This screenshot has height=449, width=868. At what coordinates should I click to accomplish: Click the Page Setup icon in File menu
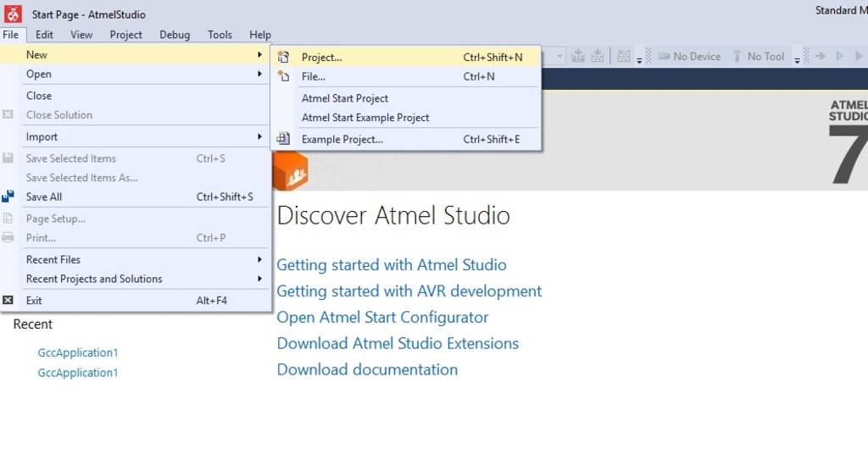(x=8, y=219)
